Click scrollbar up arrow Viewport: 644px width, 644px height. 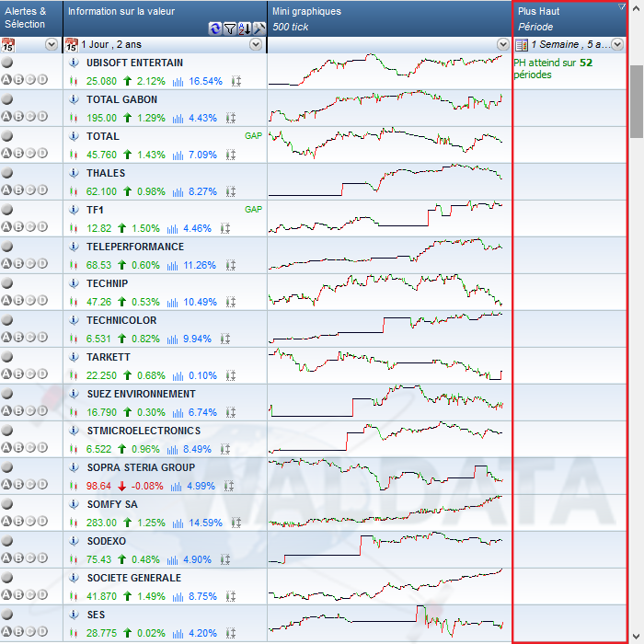point(637,8)
